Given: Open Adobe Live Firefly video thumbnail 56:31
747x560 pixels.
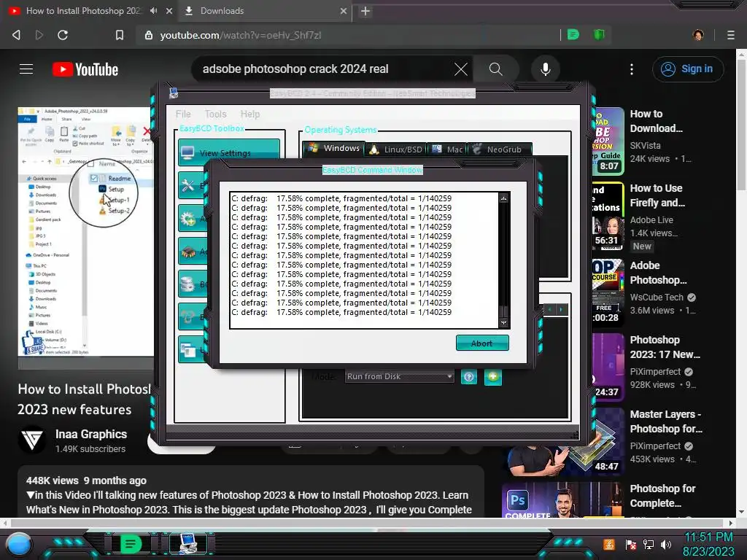Looking at the screenshot, I should (x=608, y=216).
